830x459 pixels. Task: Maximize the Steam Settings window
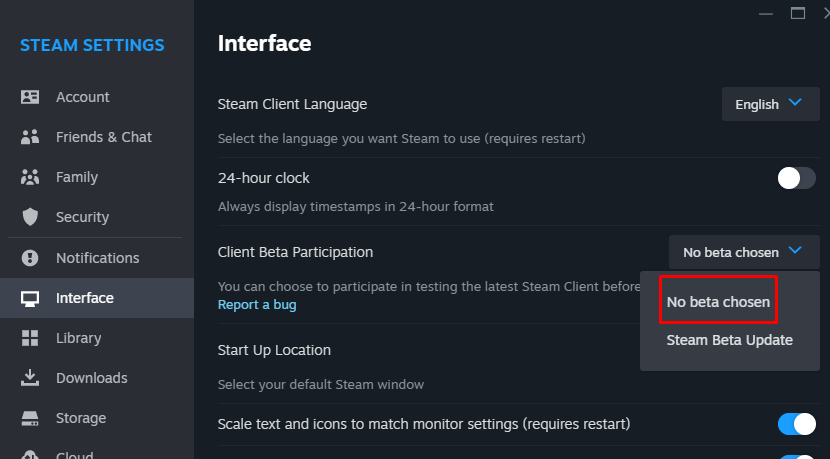(x=797, y=13)
